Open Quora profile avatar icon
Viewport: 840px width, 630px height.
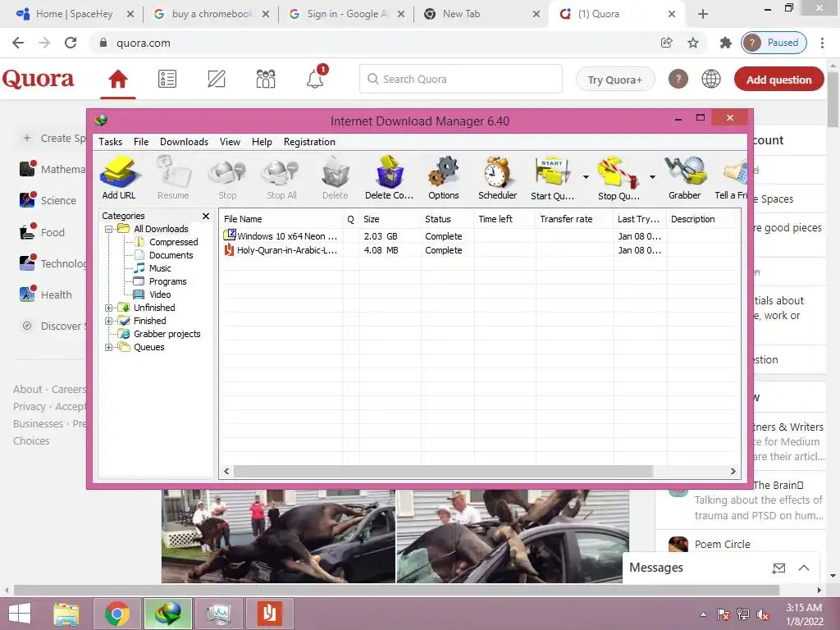(678, 80)
